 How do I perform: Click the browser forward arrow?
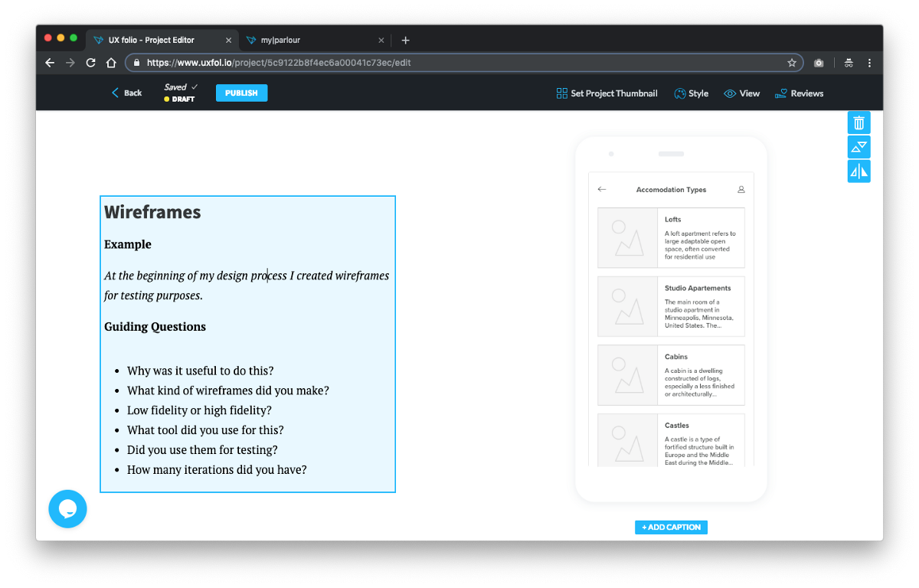[x=70, y=63]
